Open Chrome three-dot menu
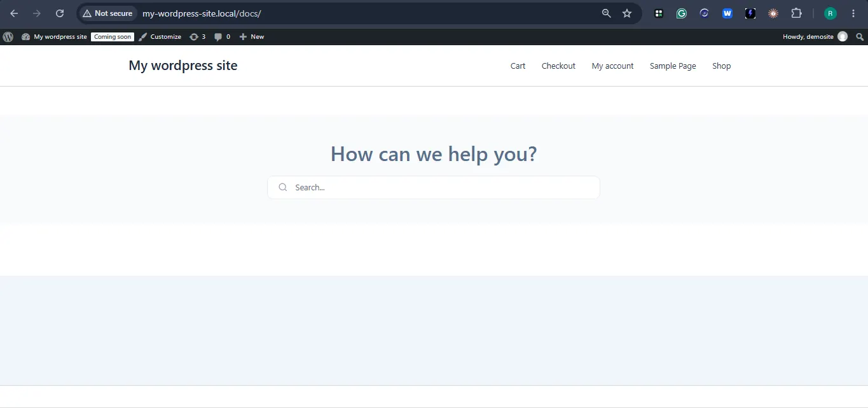This screenshot has height=408, width=868. click(853, 13)
